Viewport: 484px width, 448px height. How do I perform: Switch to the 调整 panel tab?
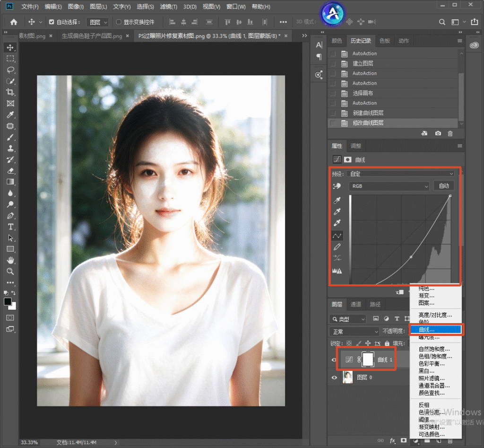[355, 146]
